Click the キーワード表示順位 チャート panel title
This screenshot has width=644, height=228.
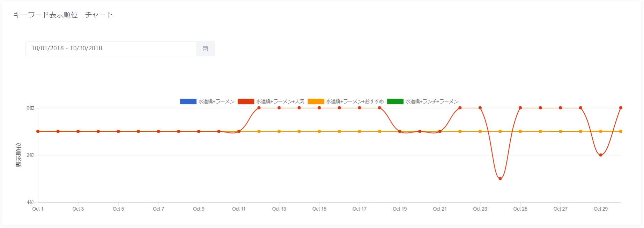pos(64,15)
